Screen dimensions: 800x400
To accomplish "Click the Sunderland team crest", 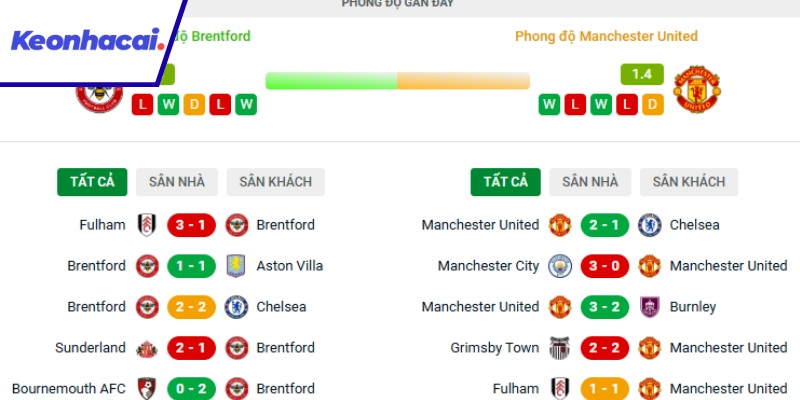I will tap(146, 348).
